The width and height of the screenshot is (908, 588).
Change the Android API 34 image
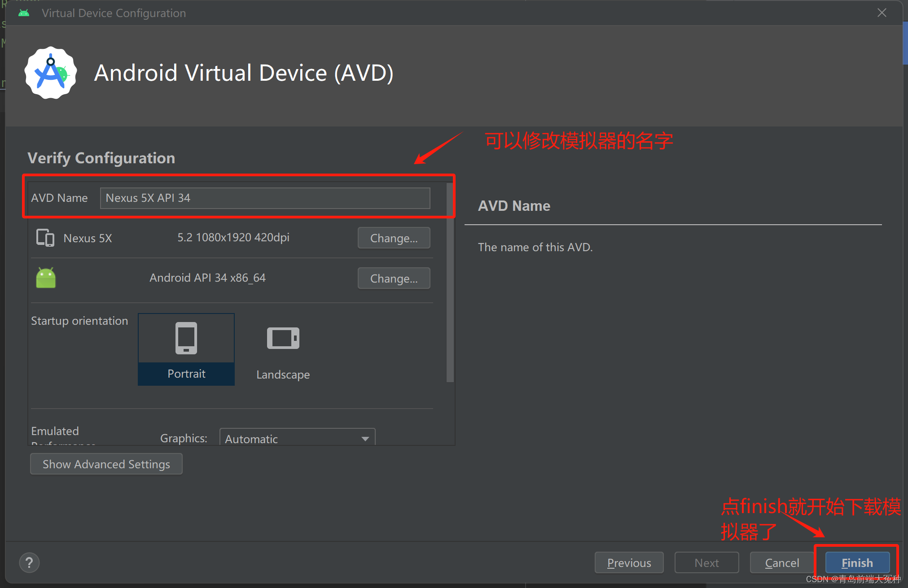point(394,278)
